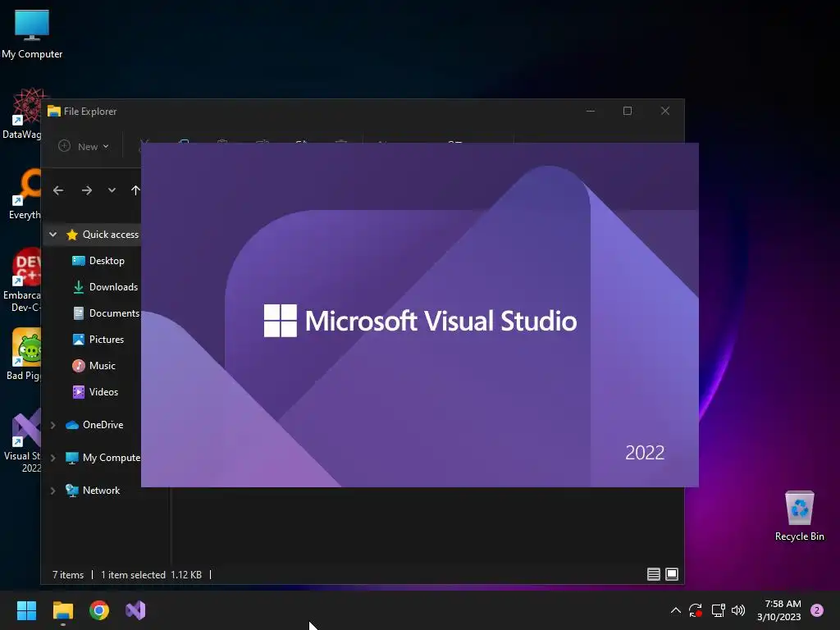Maximize the File Explorer window

click(628, 111)
